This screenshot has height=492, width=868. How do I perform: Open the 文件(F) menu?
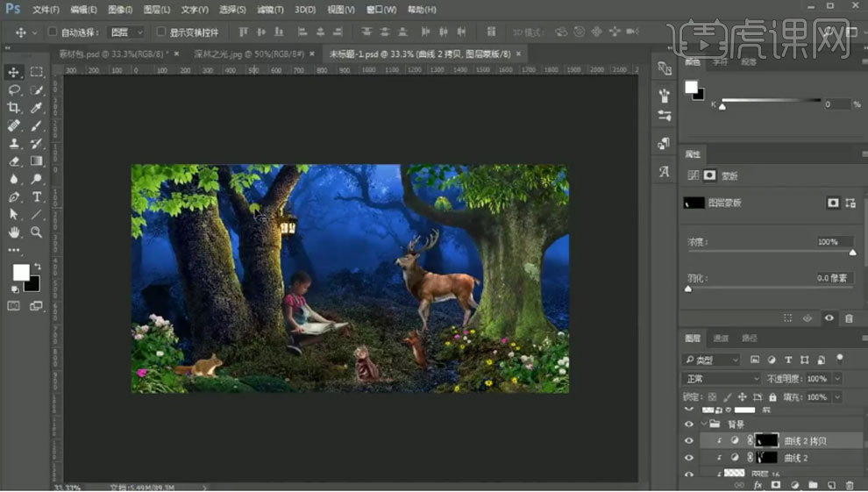point(46,10)
